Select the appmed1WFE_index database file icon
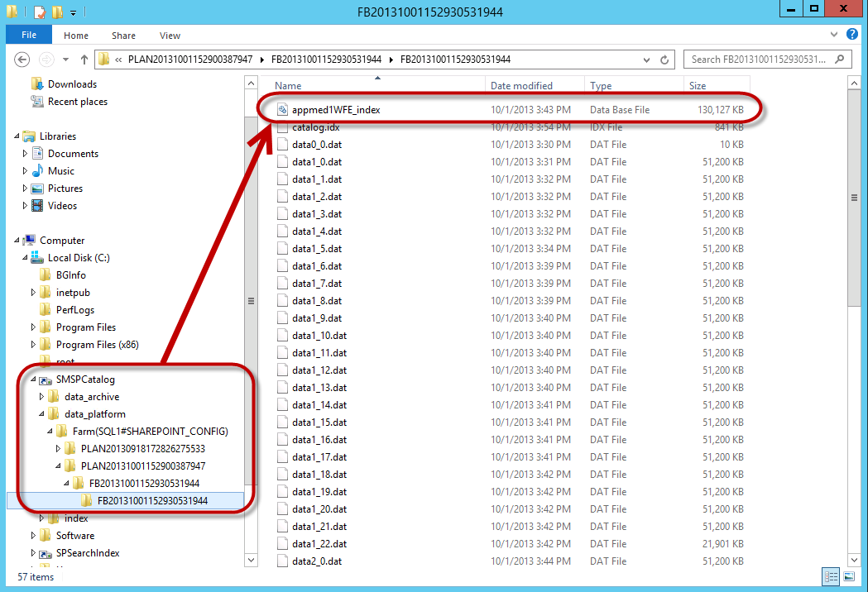 click(282, 109)
